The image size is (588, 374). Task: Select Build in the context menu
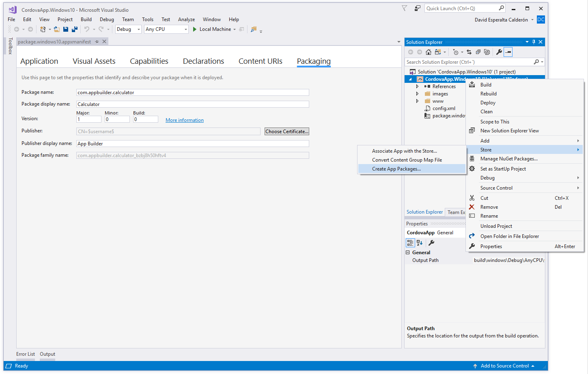524,85
